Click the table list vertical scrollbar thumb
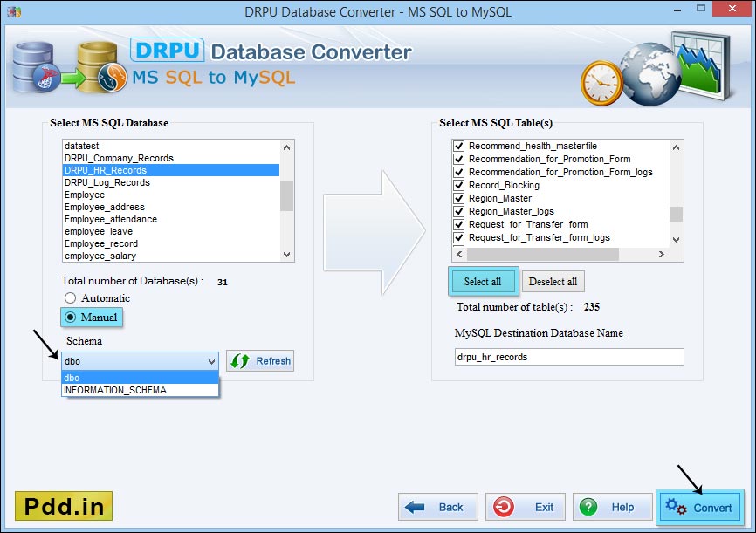756x533 pixels. (676, 214)
